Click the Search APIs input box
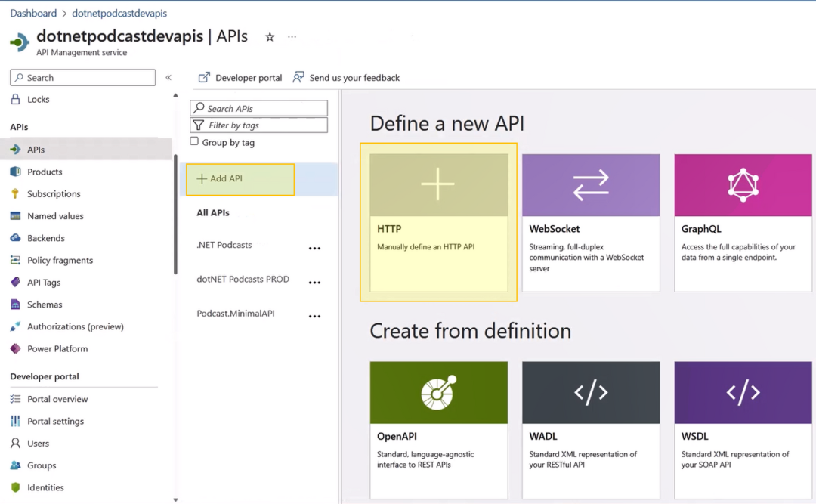 [258, 108]
